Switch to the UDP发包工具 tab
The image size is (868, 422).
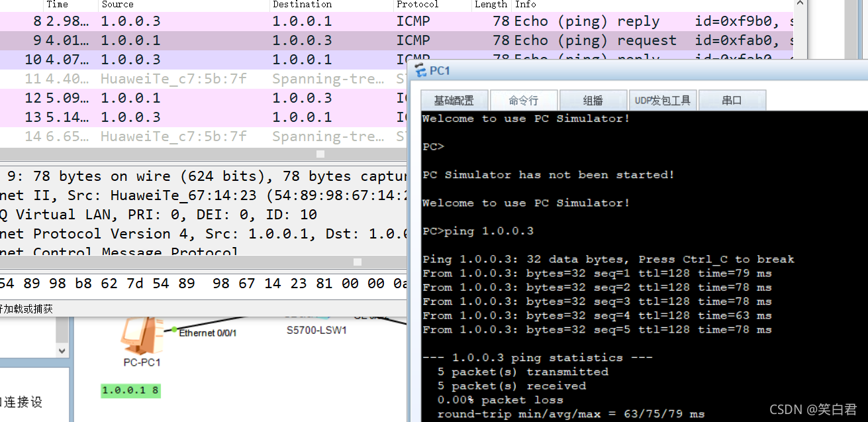662,101
